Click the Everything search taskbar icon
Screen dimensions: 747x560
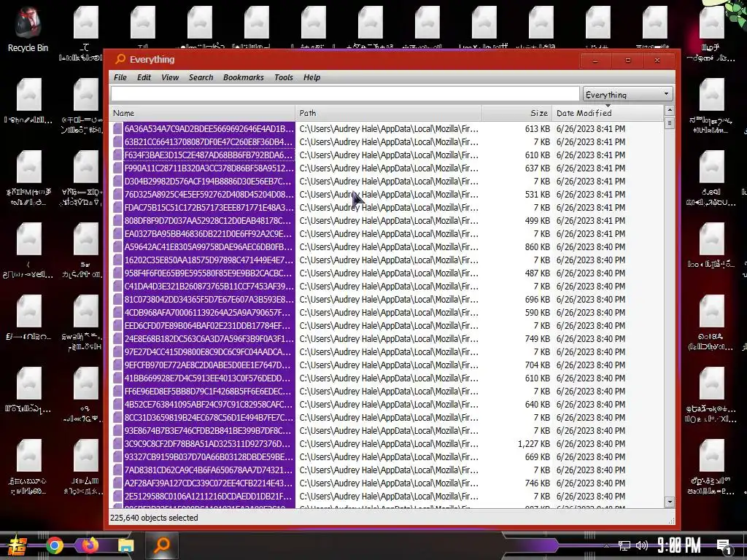coord(162,545)
